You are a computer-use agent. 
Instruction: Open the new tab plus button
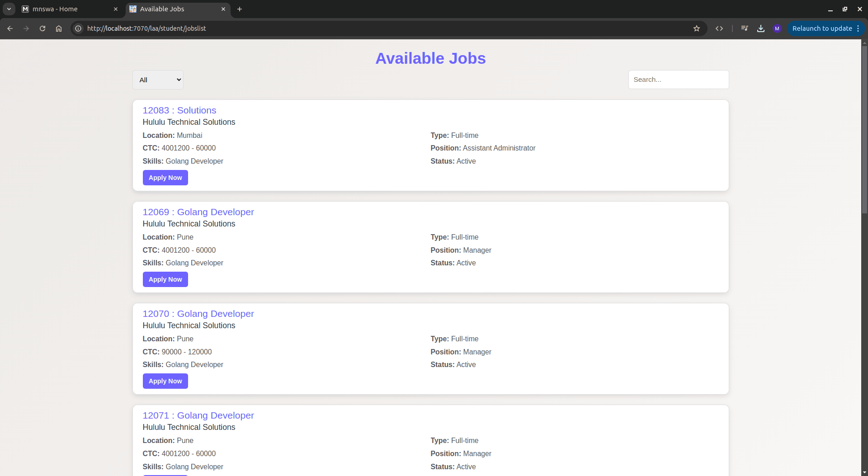pyautogui.click(x=240, y=9)
